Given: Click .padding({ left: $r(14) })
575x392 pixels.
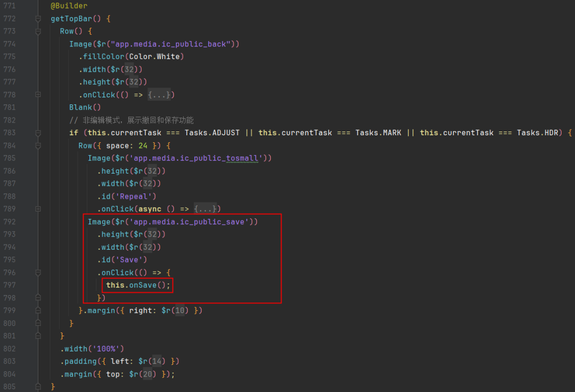Looking at the screenshot, I should [120, 361].
